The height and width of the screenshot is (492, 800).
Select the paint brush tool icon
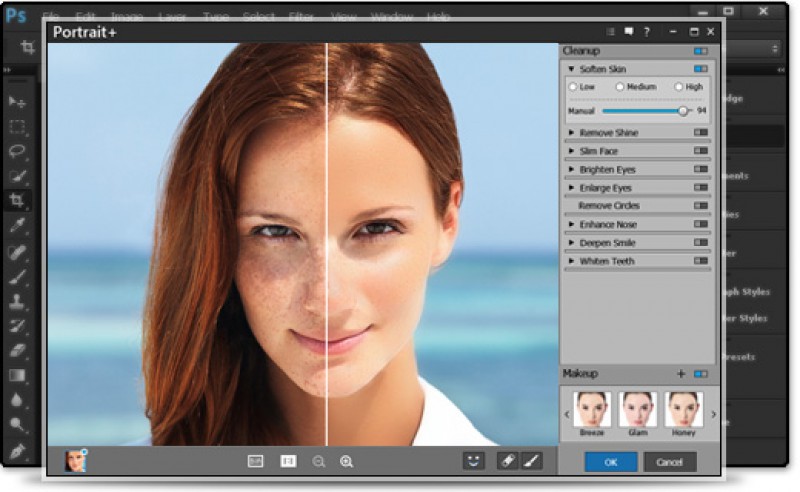pyautogui.click(x=531, y=461)
